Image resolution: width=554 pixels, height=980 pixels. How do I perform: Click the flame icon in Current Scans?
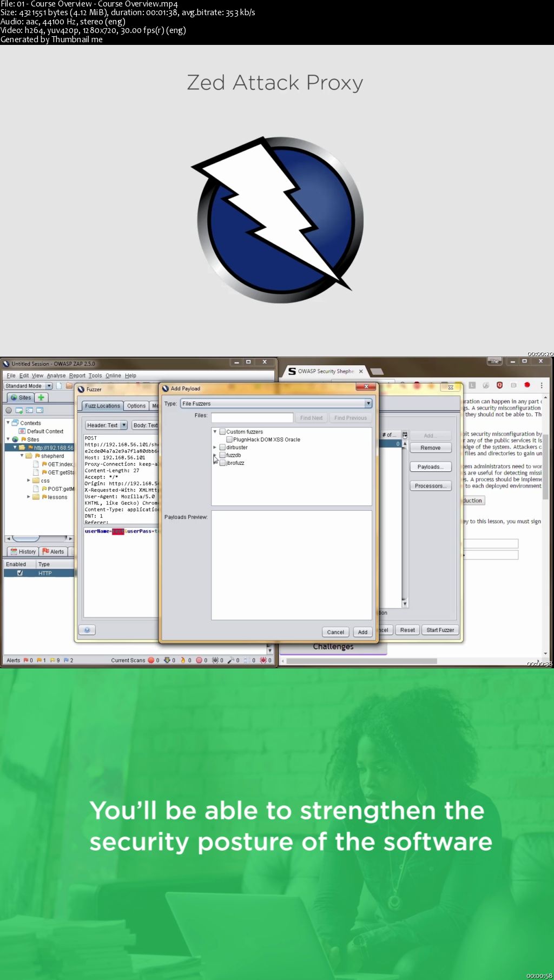(x=183, y=660)
